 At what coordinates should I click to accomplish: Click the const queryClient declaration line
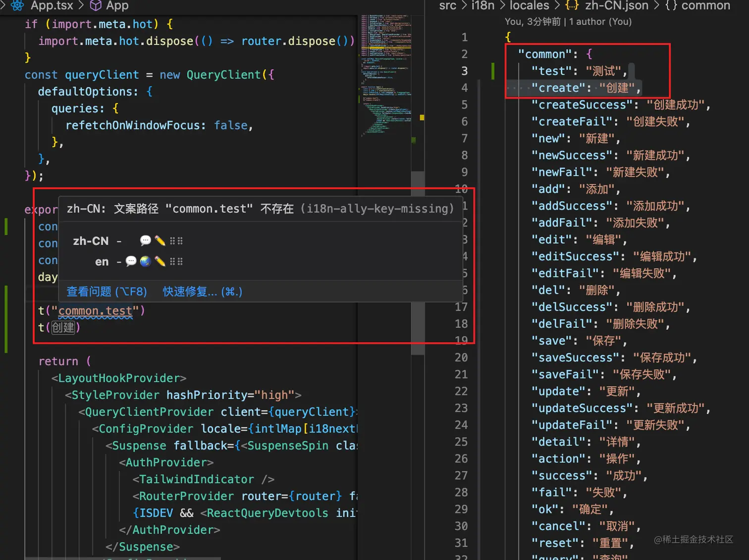149,75
